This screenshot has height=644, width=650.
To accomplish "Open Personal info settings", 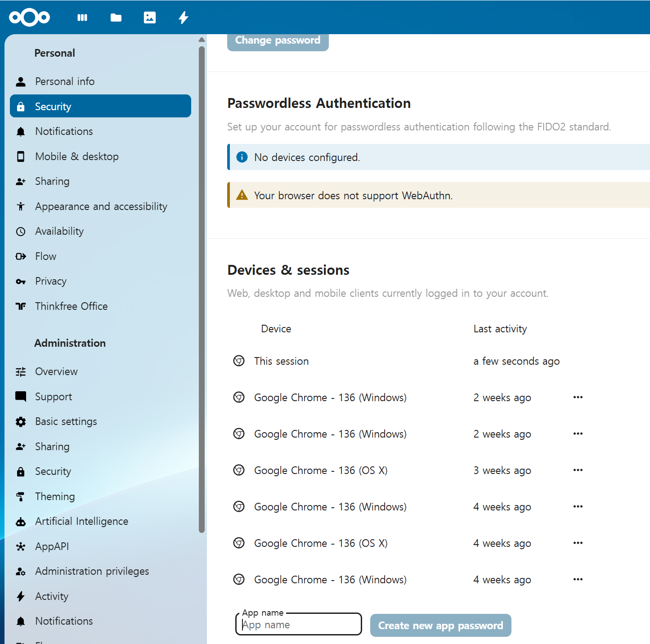I will (x=100, y=81).
